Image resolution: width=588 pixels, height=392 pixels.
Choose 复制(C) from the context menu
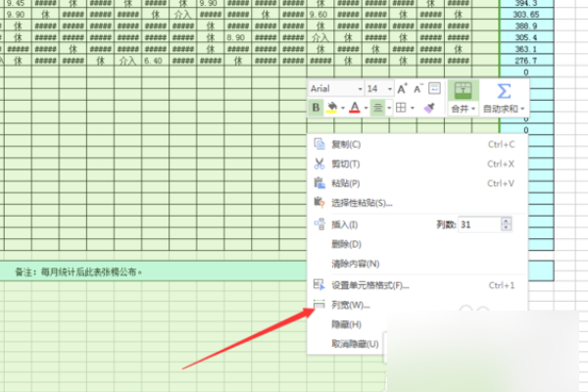[x=417, y=144]
